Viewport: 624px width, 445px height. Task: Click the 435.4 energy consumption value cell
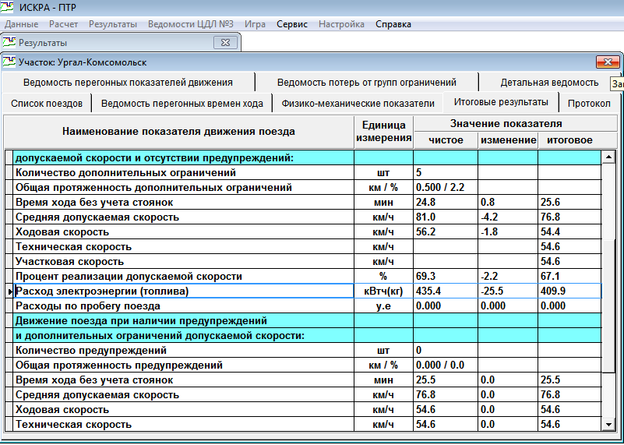(445, 290)
